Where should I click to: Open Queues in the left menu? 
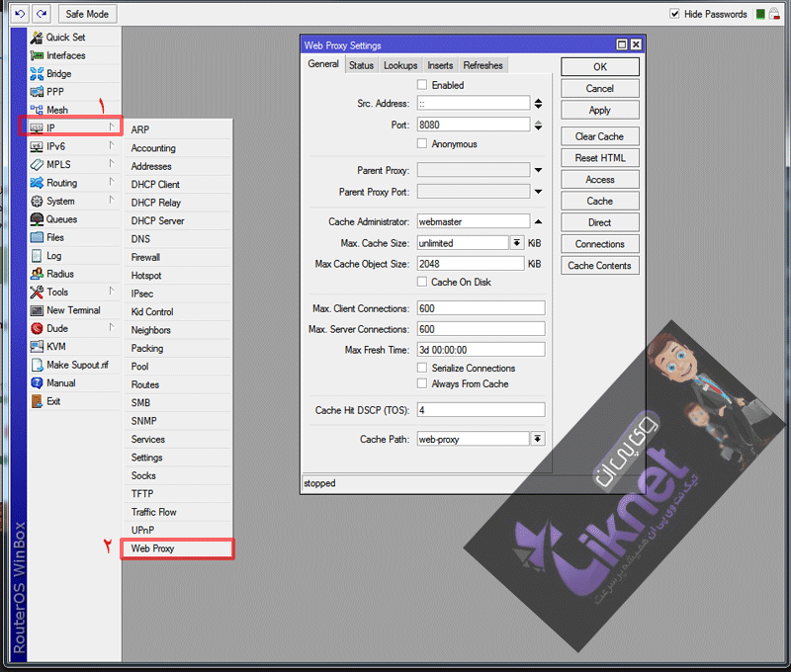[60, 219]
